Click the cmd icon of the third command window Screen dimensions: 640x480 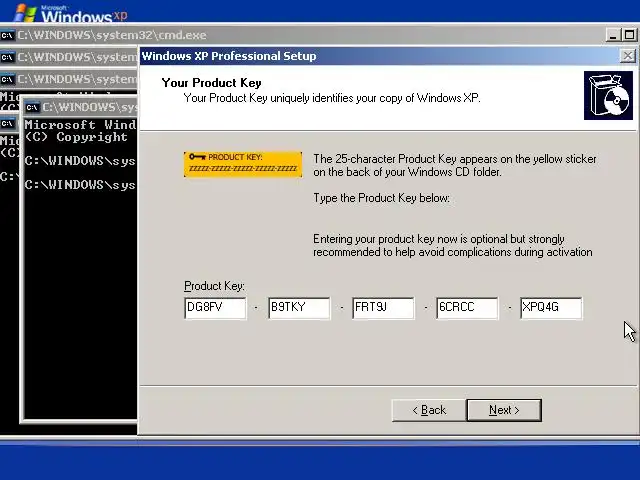[7, 79]
